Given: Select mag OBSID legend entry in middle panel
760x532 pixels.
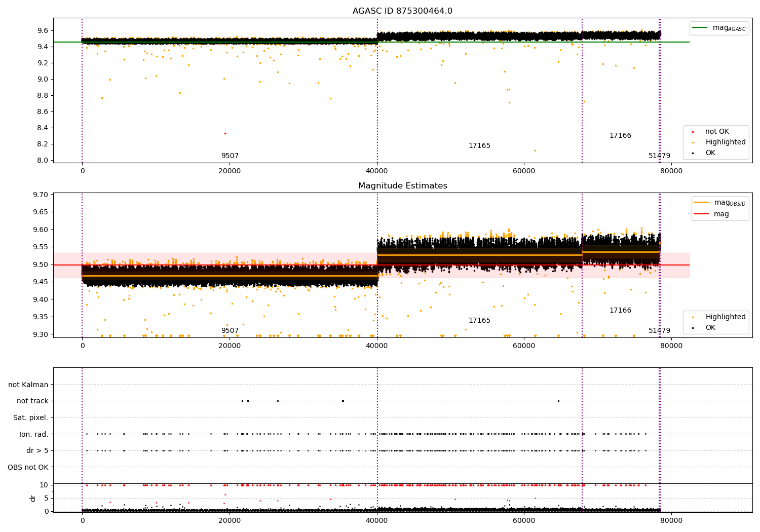Looking at the screenshot, I should click(719, 203).
